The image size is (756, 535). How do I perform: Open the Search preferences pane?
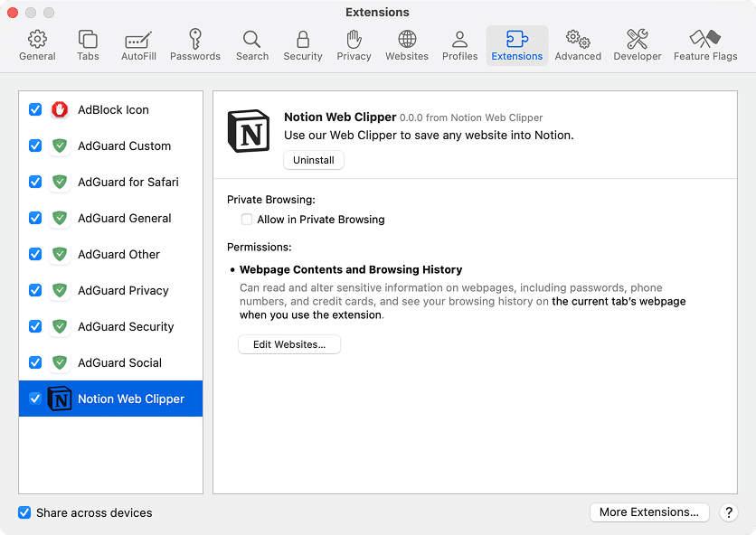pos(252,46)
